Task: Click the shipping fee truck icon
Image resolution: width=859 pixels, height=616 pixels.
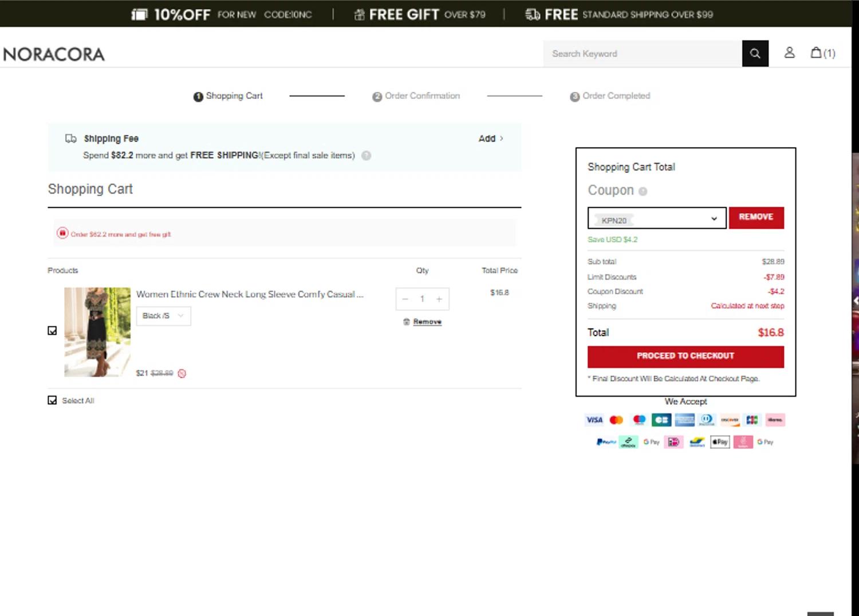Action: click(70, 139)
